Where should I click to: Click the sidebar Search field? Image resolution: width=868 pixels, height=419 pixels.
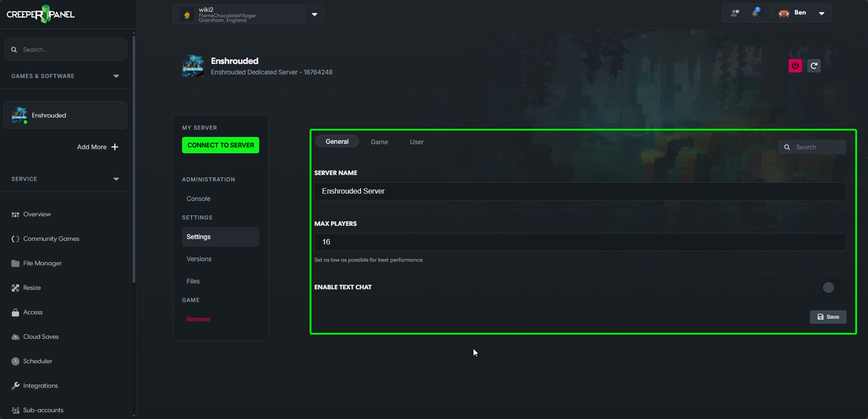coord(66,49)
